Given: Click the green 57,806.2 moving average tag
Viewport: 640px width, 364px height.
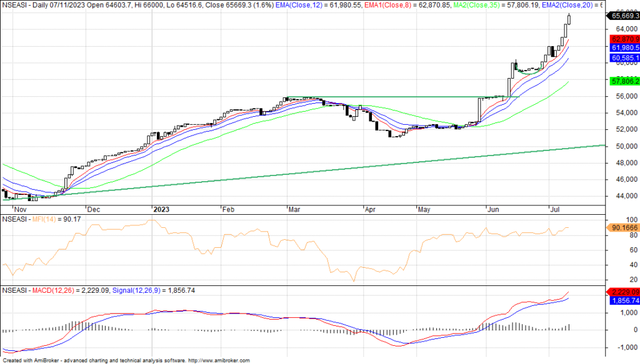Looking at the screenshot, I should 623,81.
